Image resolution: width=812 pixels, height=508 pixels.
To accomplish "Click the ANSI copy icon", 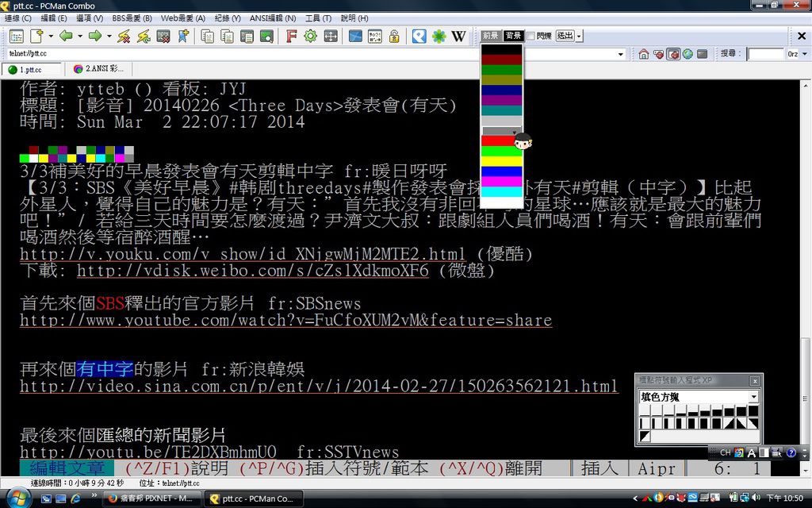I will 228,37.
